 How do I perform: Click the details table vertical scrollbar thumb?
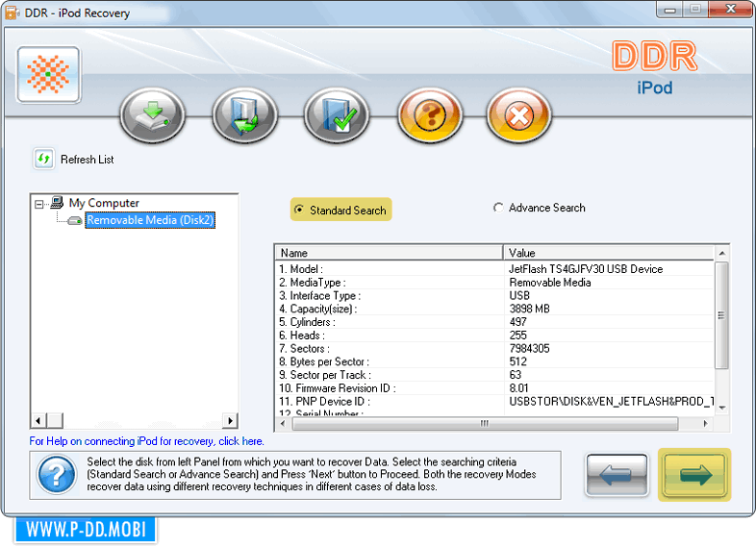pos(721,315)
